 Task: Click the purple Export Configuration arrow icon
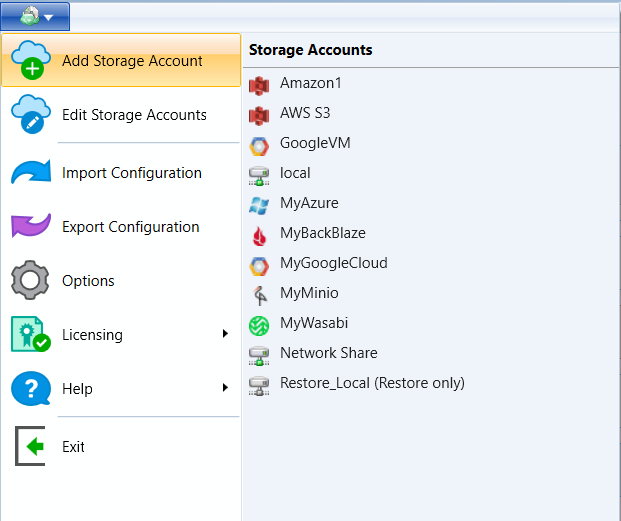tap(31, 226)
